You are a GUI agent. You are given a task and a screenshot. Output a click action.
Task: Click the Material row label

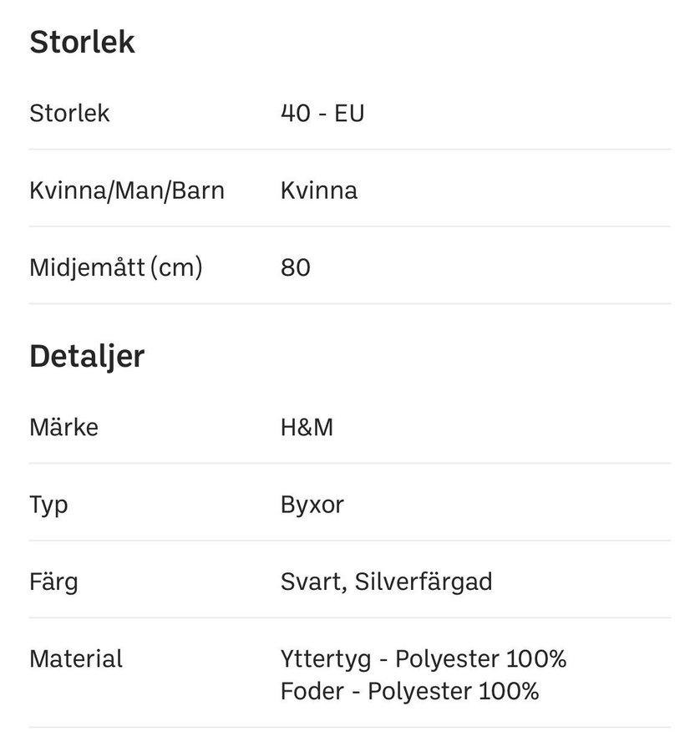(x=76, y=658)
